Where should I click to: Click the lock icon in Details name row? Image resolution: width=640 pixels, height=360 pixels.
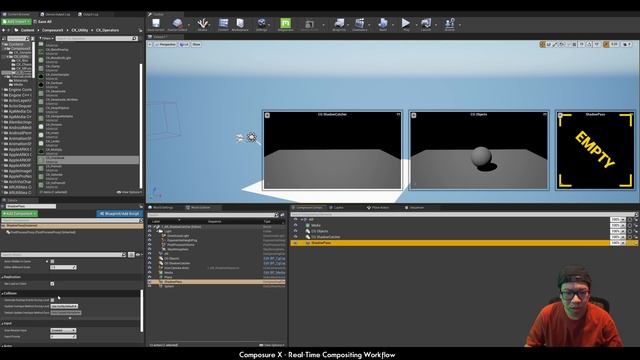click(x=141, y=207)
